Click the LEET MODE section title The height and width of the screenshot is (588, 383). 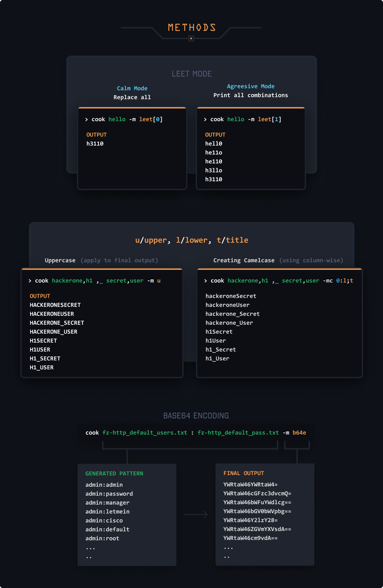pyautogui.click(x=191, y=74)
